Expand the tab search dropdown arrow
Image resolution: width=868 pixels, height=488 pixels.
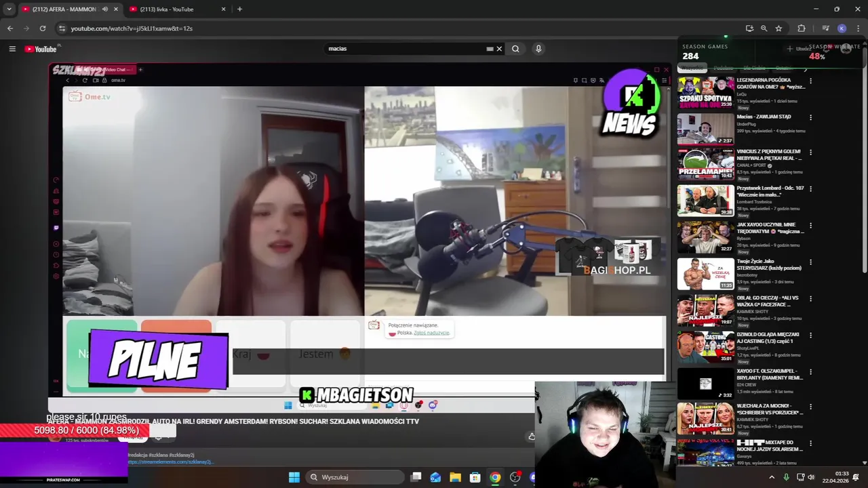coord(9,9)
